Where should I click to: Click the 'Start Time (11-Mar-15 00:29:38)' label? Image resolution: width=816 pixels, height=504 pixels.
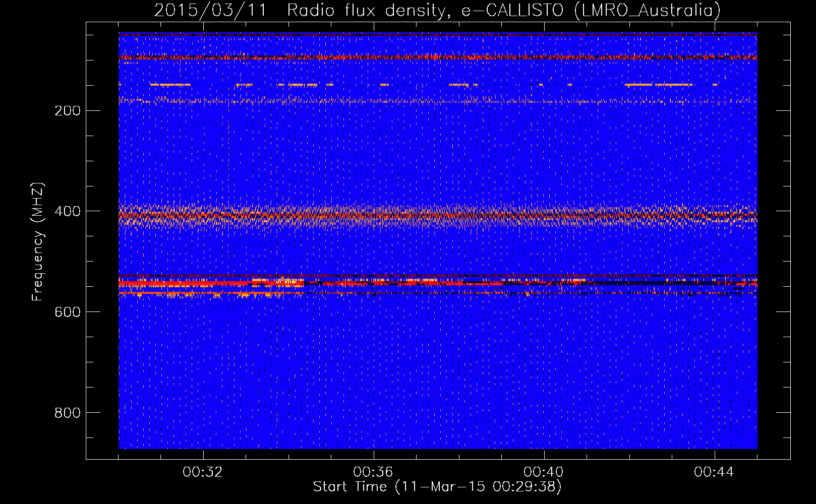point(437,486)
